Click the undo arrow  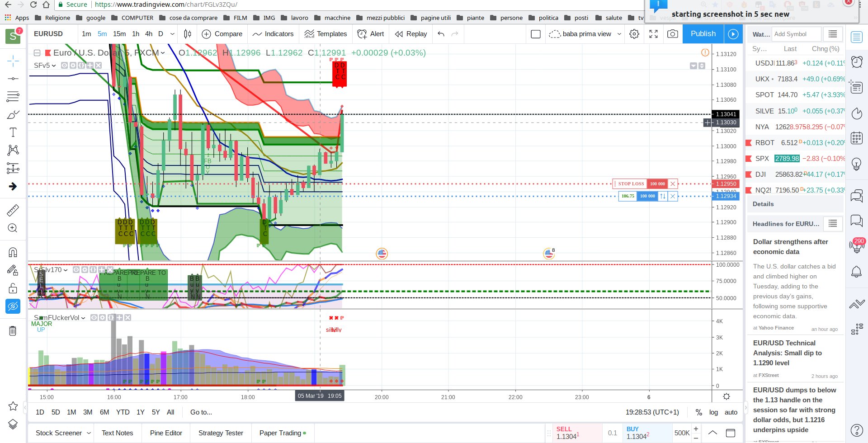click(x=441, y=34)
